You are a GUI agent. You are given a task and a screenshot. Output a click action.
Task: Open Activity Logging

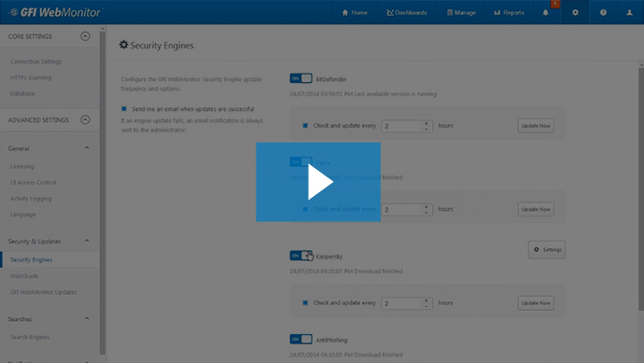tap(31, 199)
